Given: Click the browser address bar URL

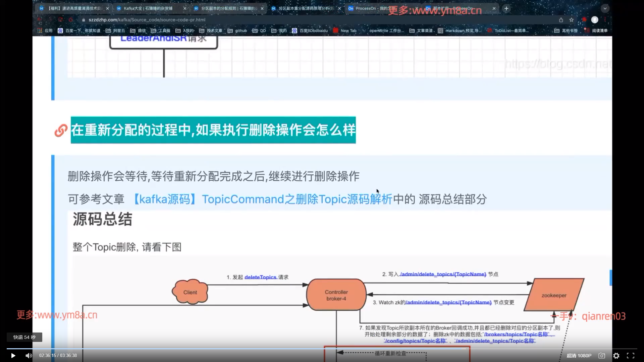Looking at the screenshot, I should point(147,20).
